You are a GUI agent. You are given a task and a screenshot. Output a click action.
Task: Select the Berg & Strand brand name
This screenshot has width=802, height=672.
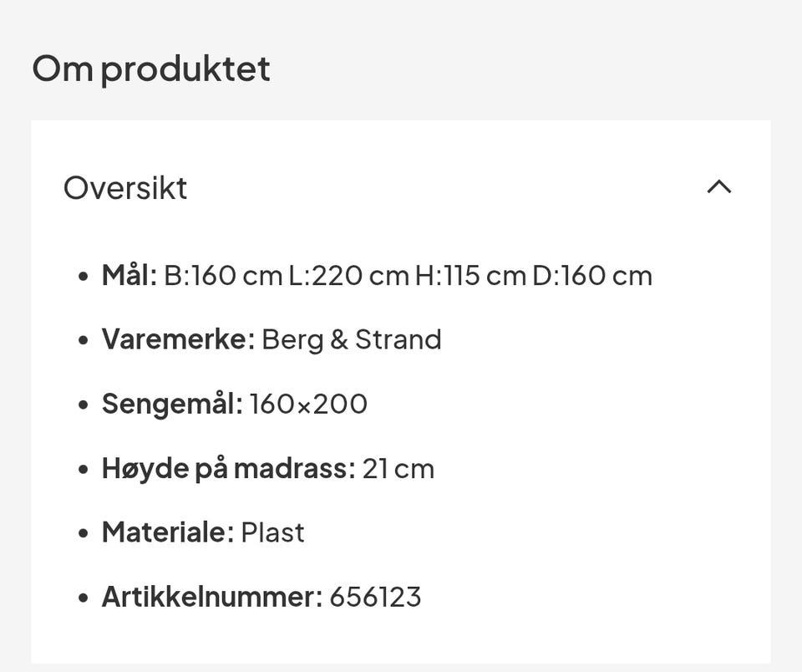351,339
